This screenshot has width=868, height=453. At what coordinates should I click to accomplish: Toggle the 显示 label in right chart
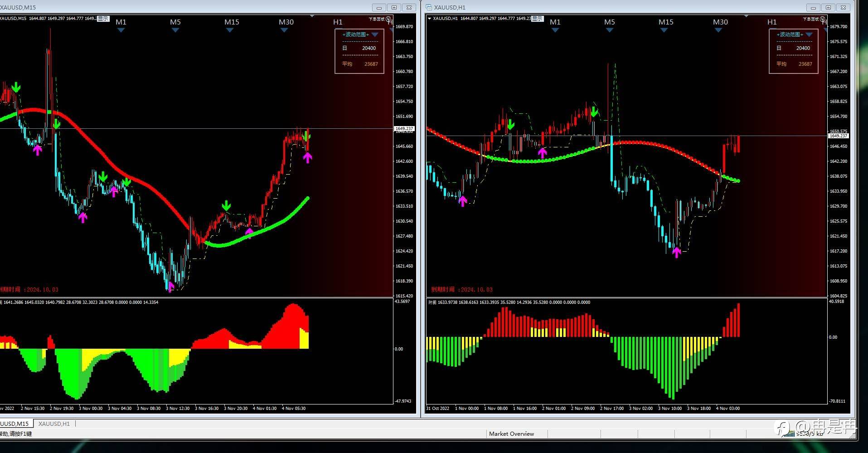[538, 19]
